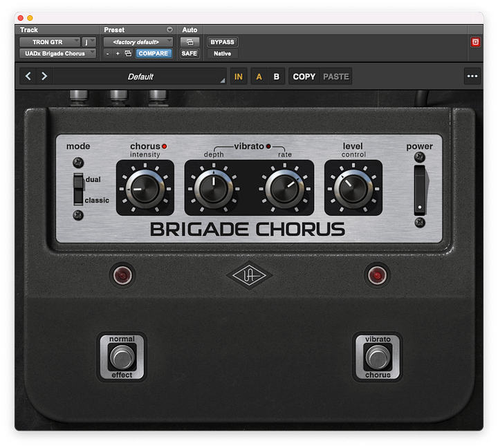Click the Track header label
Screen dimensions: 498x448
(29, 30)
